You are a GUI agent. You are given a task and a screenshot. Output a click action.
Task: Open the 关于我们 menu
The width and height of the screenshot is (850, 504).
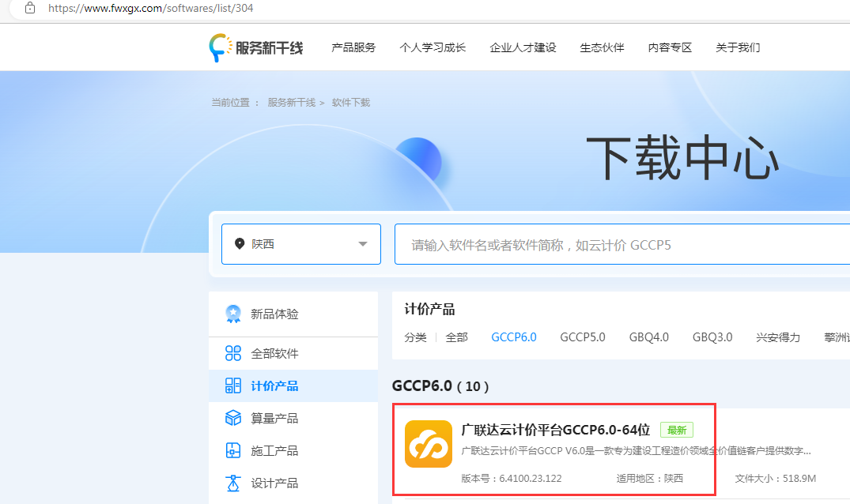tap(738, 47)
